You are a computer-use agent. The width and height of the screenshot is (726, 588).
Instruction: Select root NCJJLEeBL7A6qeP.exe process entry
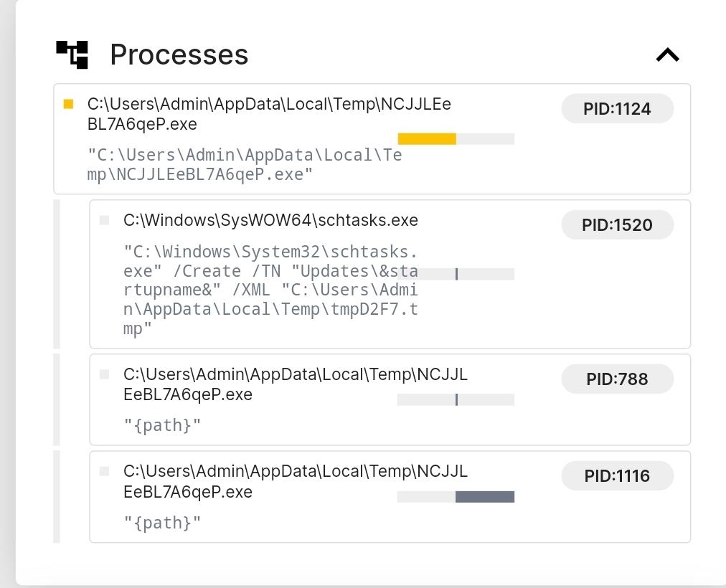click(269, 114)
